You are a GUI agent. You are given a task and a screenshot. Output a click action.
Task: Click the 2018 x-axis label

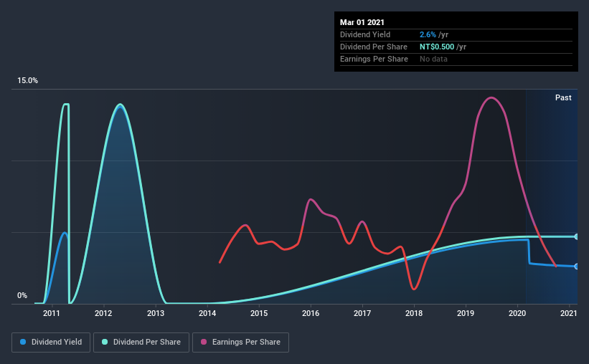[414, 313]
